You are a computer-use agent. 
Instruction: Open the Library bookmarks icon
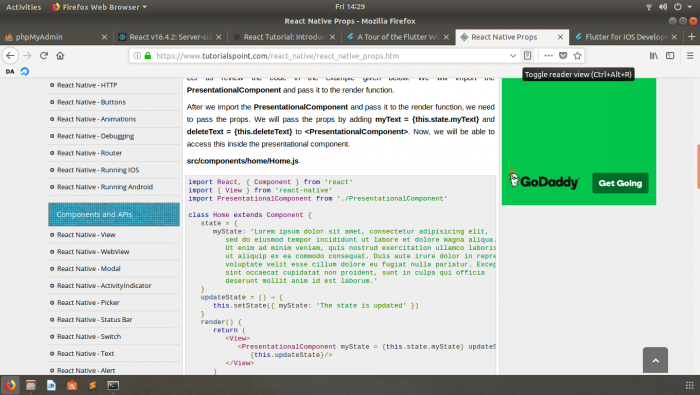(x=654, y=56)
